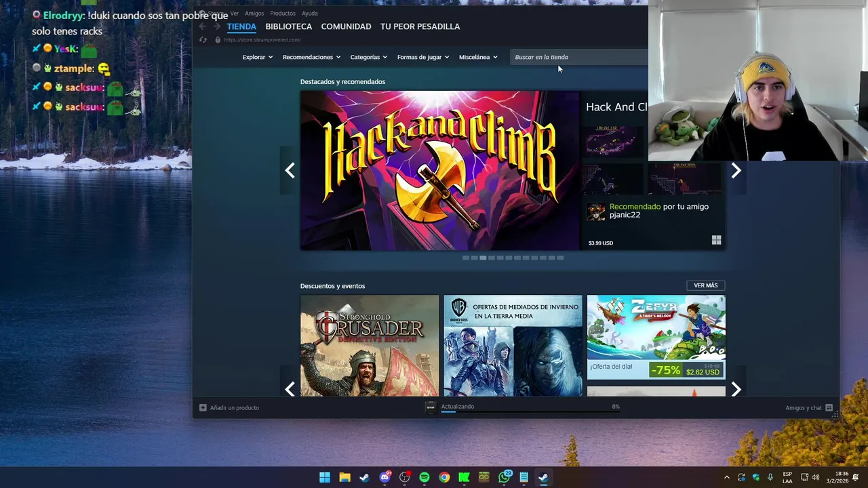Switch to the TIENDA tab
Image resolution: width=868 pixels, height=488 pixels.
point(241,26)
